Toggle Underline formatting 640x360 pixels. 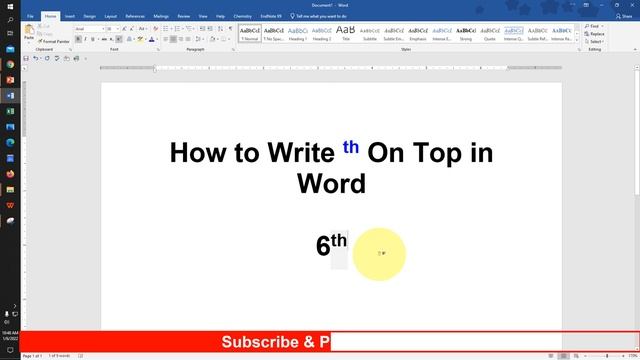click(93, 39)
